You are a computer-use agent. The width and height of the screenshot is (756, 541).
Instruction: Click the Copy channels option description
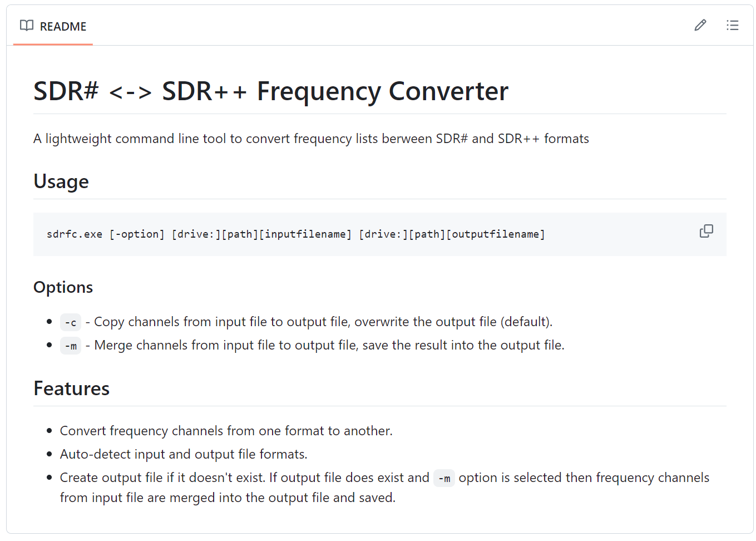(x=319, y=322)
